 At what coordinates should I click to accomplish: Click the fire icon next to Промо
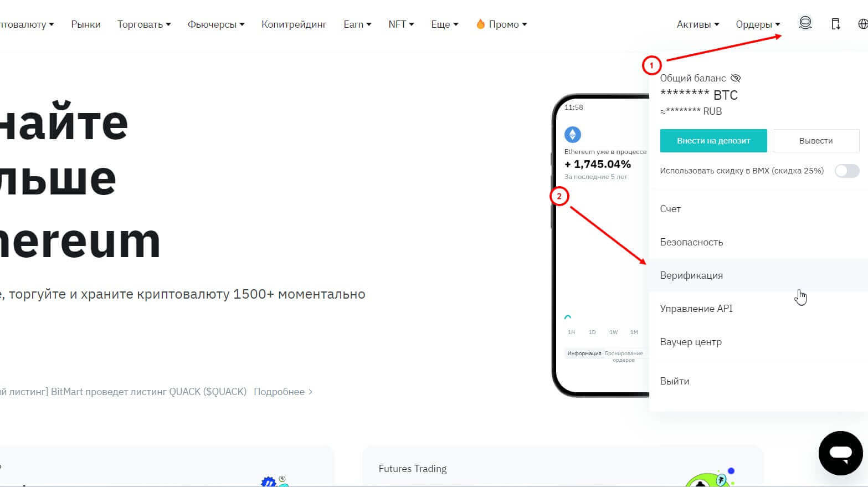click(x=480, y=24)
